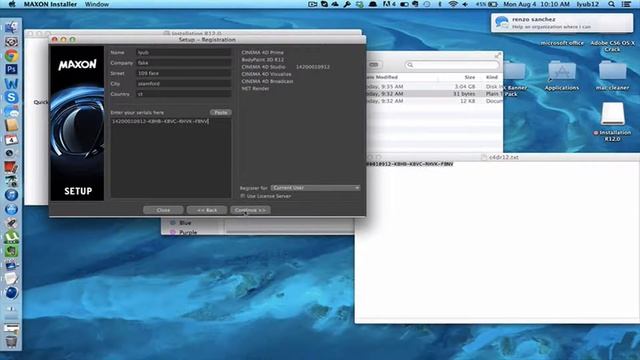This screenshot has width=640, height=360.
Task: Click the Finder window search field
Action: pos(452,65)
